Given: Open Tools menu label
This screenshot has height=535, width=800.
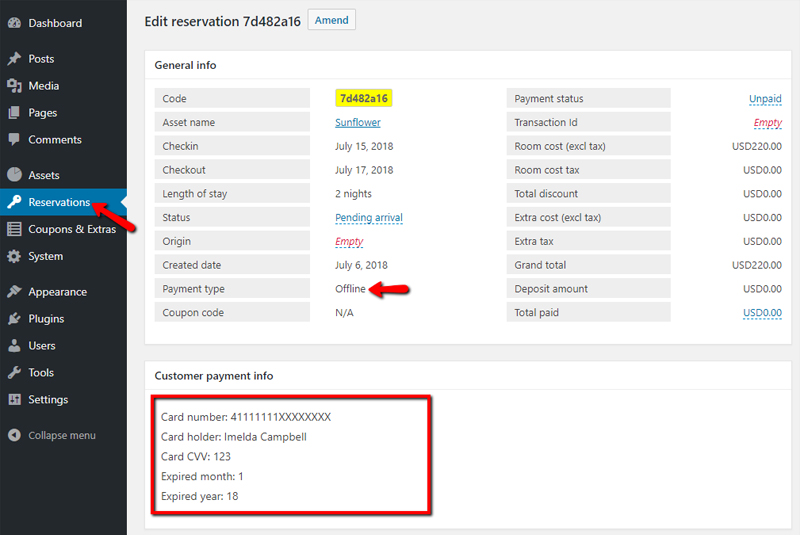Looking at the screenshot, I should pos(41,372).
